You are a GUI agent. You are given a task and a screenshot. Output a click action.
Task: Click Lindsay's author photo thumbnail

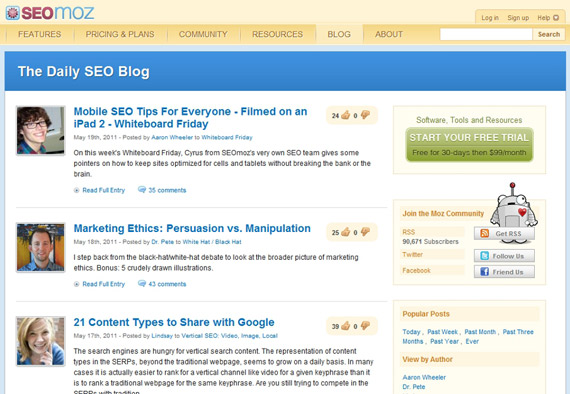point(41,341)
